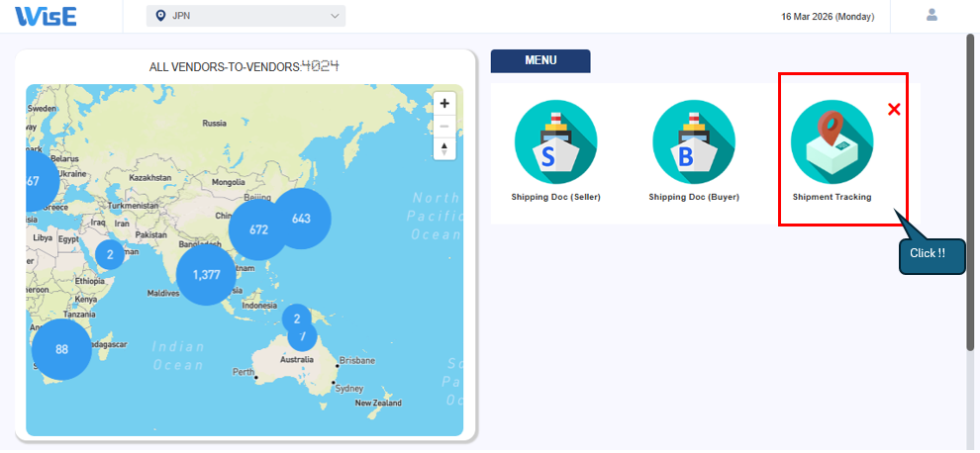Click the red X mark

pyautogui.click(x=894, y=110)
